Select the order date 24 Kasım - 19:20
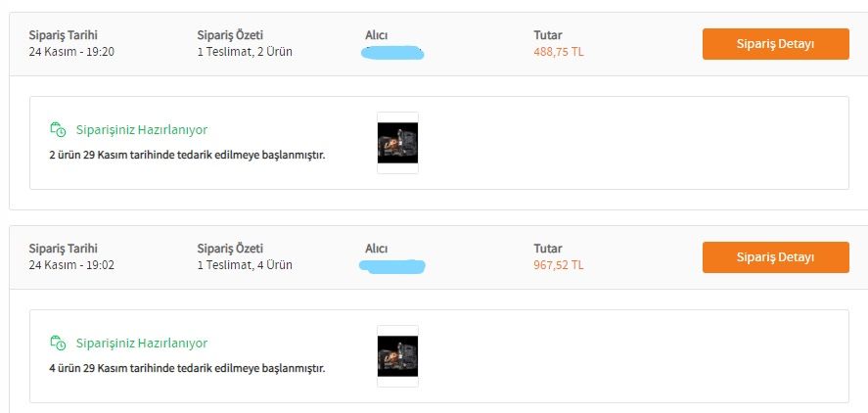The image size is (868, 413). coord(71,52)
